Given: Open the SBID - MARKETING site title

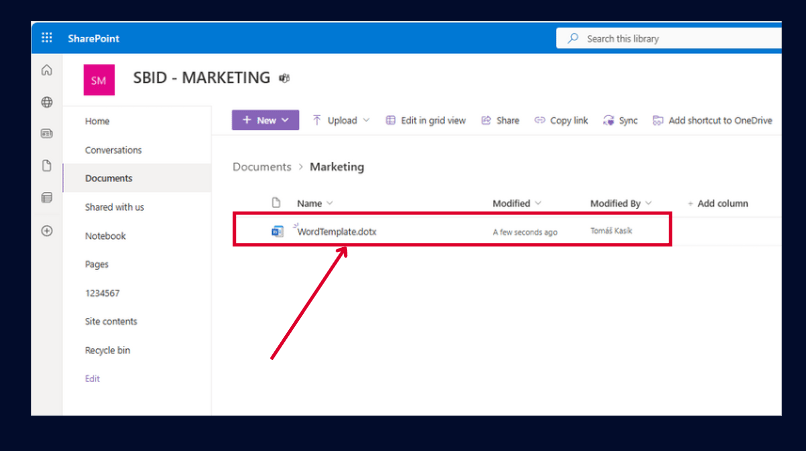Looking at the screenshot, I should (202, 78).
